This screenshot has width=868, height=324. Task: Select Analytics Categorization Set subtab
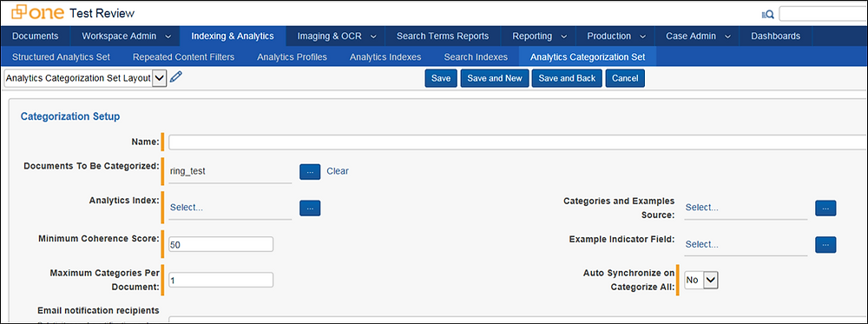point(588,56)
